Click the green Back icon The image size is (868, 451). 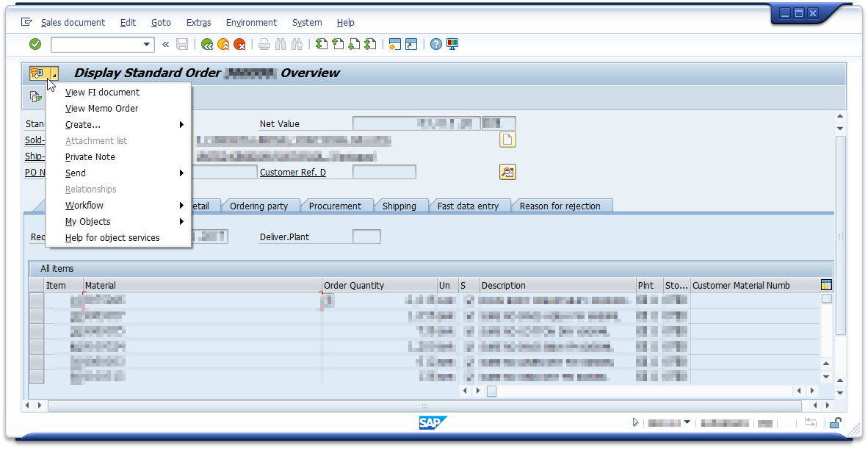[207, 44]
